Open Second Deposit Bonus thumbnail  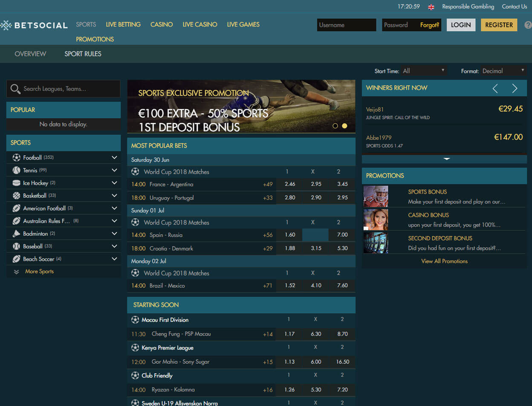[376, 242]
